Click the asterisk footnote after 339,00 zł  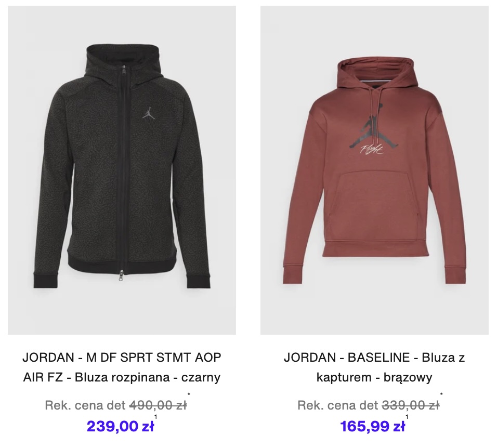441,394
